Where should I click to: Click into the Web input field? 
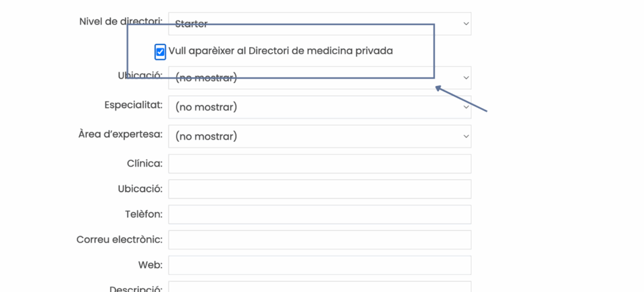tap(319, 265)
